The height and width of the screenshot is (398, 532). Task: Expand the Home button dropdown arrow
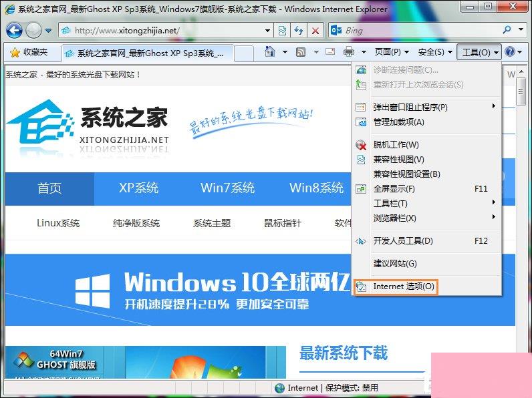[285, 52]
